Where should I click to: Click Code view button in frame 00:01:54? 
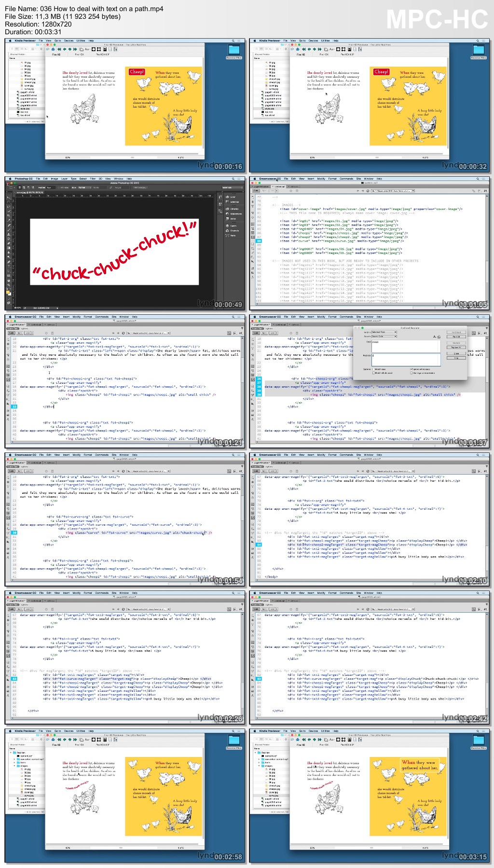[11, 471]
